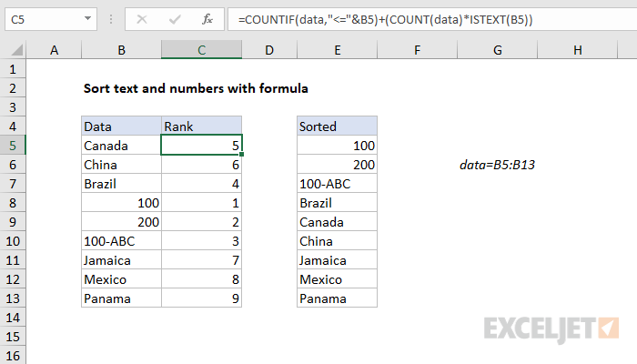Select the 'China' cell in Sorted column
The height and width of the screenshot is (364, 637).
point(338,241)
